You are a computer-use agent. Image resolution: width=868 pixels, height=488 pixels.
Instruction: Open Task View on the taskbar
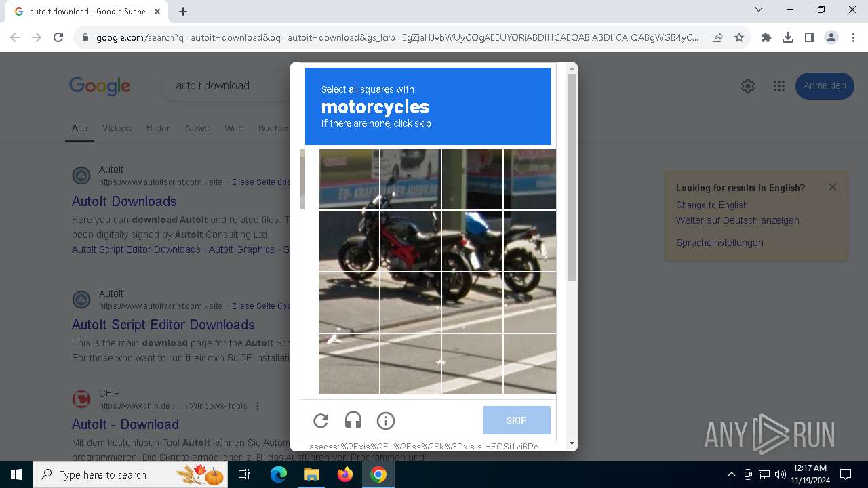pos(245,474)
